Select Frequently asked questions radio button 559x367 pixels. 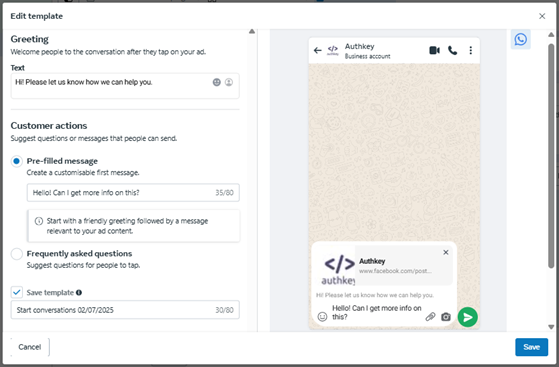16,254
